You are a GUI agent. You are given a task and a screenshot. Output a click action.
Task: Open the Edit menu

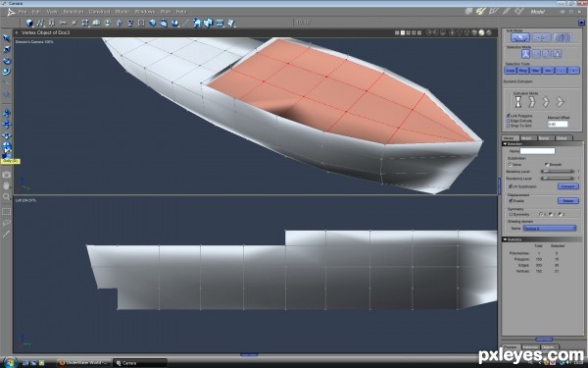(x=36, y=12)
